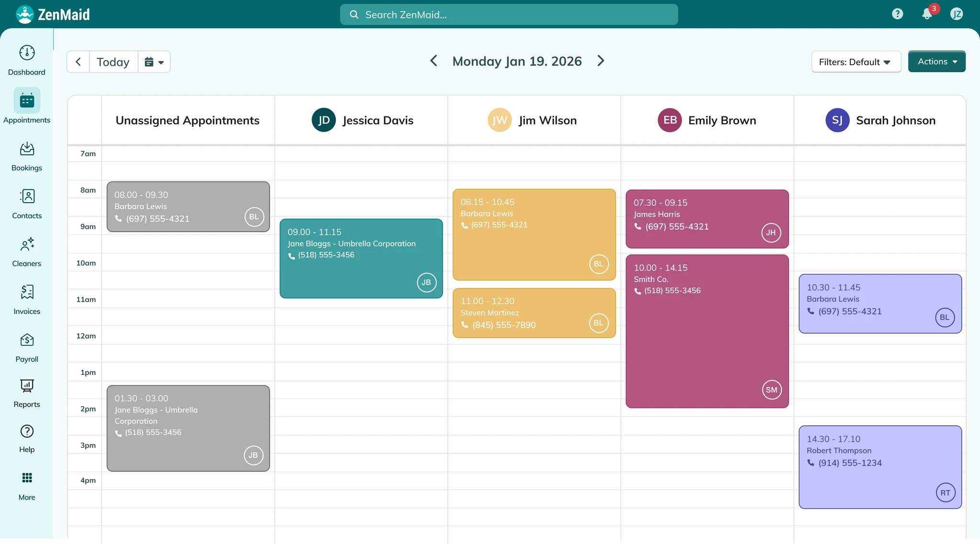980x544 pixels.
Task: Click the Search ZenMaid field
Action: pos(509,14)
